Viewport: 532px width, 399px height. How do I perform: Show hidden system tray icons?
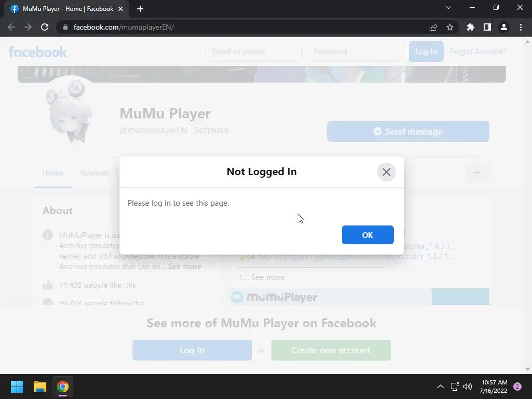[x=440, y=387]
